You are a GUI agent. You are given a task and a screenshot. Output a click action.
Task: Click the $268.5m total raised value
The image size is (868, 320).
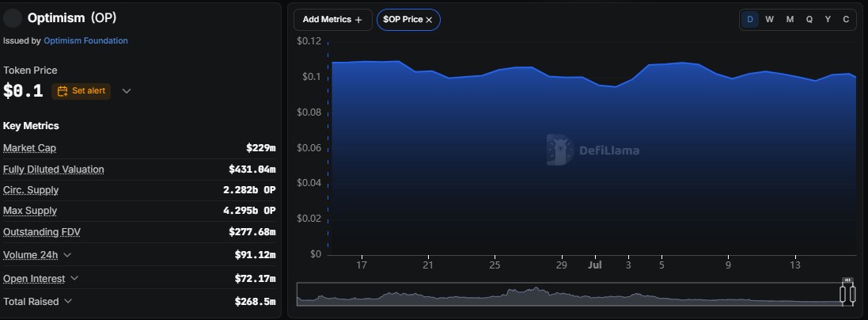256,302
